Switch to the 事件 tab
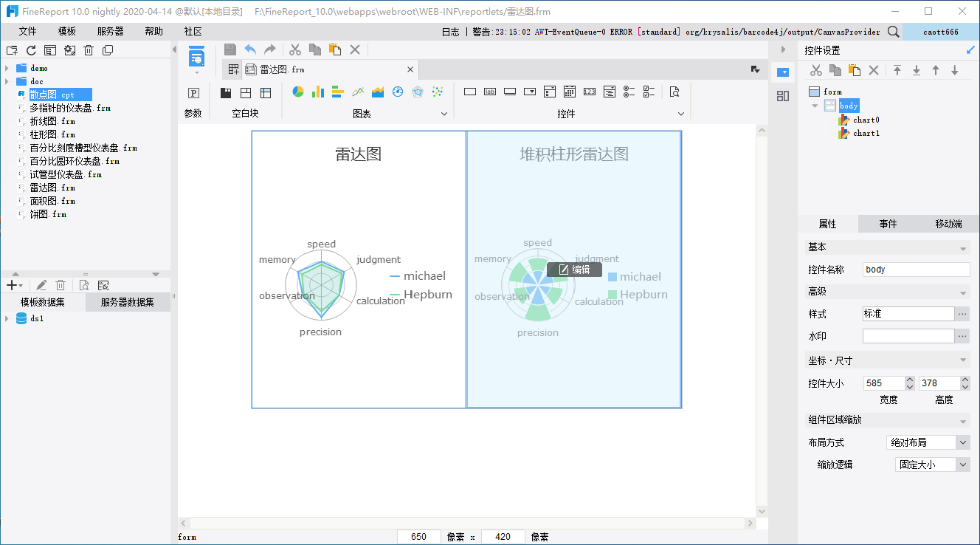 888,224
